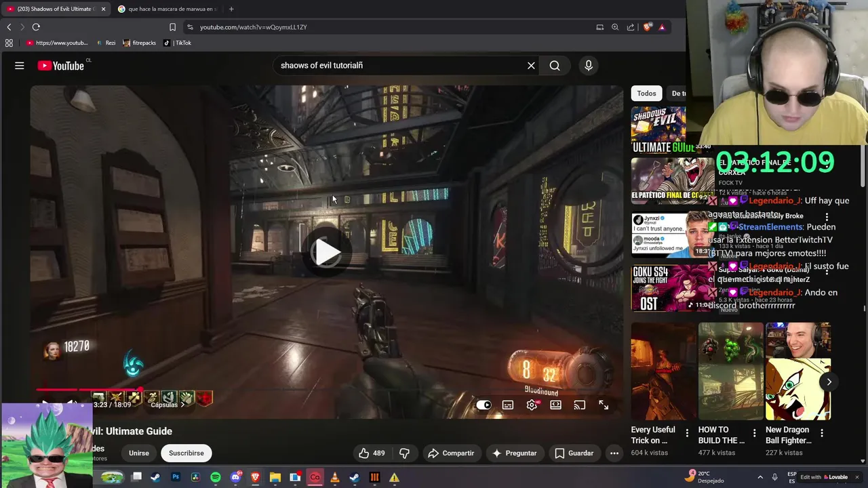Image resolution: width=868 pixels, height=488 pixels.
Task: Open El Patético Final de Corxea video thumbnail
Action: pos(673,182)
